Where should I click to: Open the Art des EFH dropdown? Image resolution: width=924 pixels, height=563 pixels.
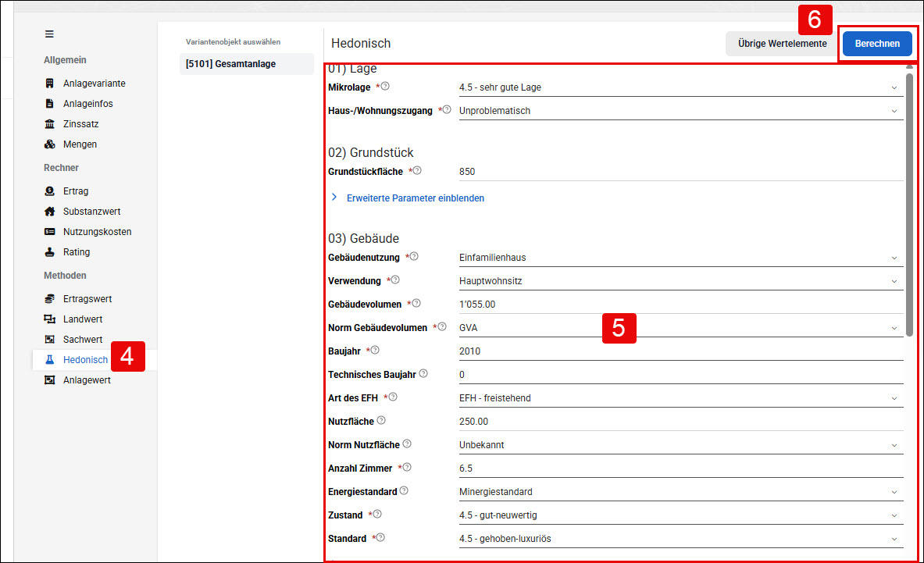680,398
